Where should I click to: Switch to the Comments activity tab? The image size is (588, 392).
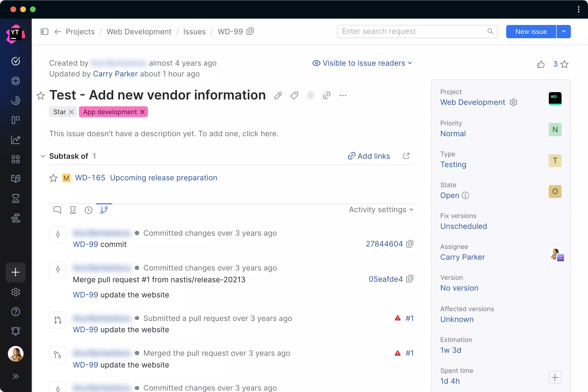(x=57, y=210)
